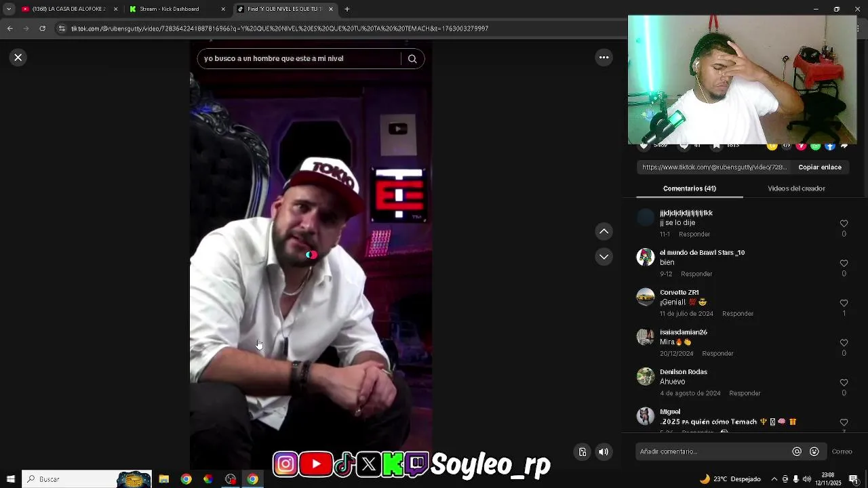Click the taskbar clock showing 23:08
868x488 pixels.
coord(828,479)
